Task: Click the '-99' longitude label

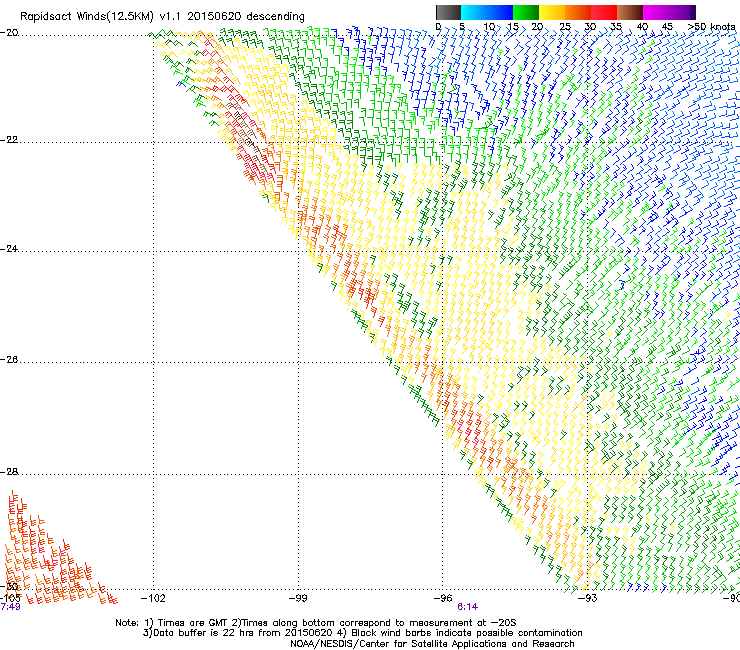Action: pos(298,599)
